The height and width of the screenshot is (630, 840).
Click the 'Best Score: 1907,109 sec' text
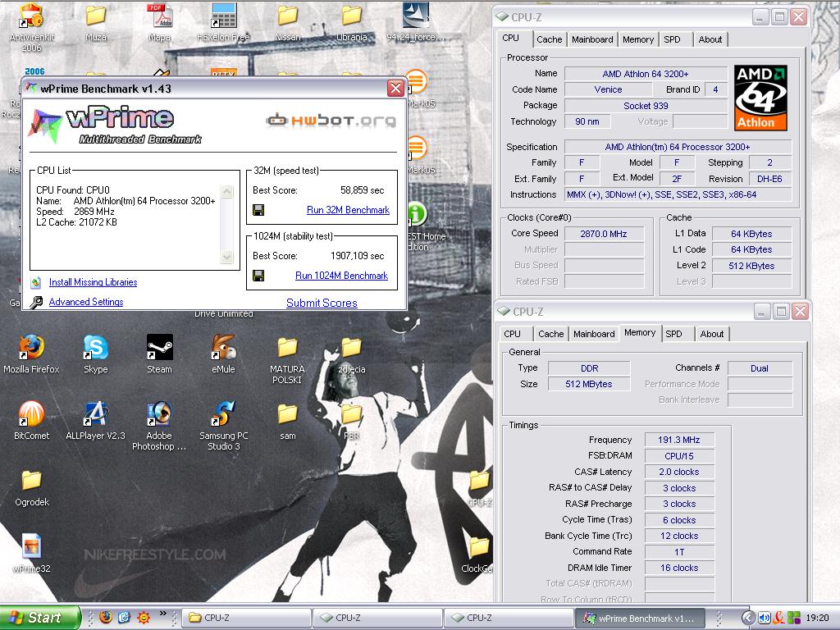pos(318,256)
